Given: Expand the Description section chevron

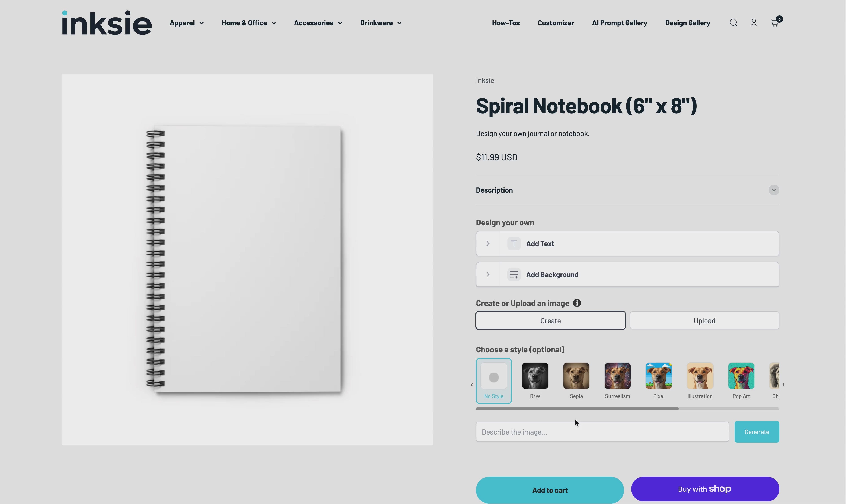Looking at the screenshot, I should 774,190.
